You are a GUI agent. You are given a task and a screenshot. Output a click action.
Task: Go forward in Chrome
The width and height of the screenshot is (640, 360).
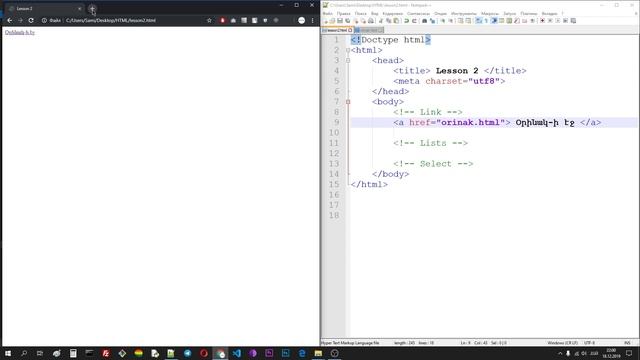20,20
